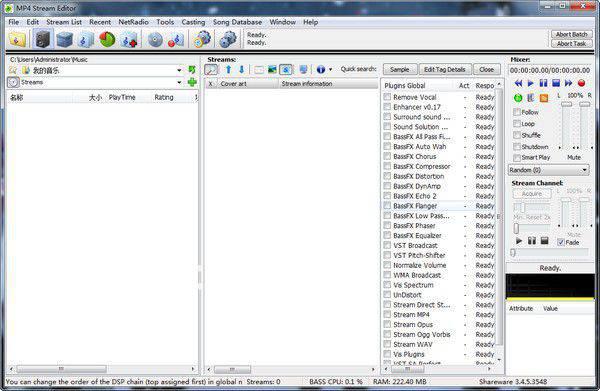The image size is (600, 391).
Task: Open the Stream List menu
Action: click(64, 22)
